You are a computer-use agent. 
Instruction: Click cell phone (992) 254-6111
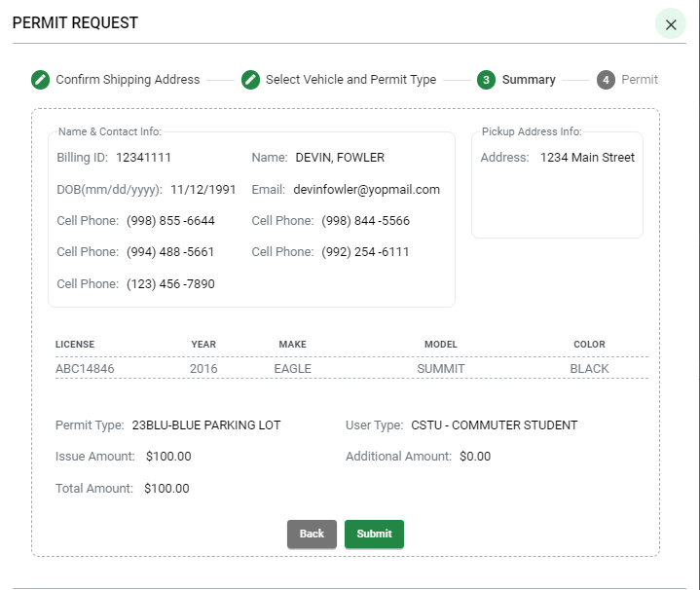click(365, 252)
